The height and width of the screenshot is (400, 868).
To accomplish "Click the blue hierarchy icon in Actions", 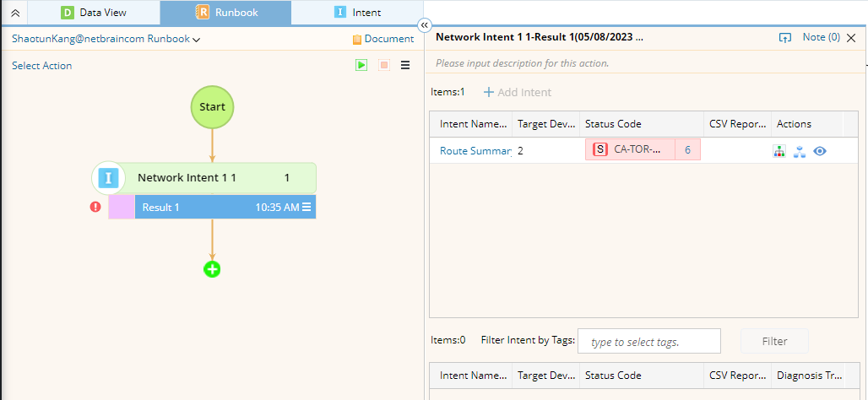I will click(x=799, y=150).
